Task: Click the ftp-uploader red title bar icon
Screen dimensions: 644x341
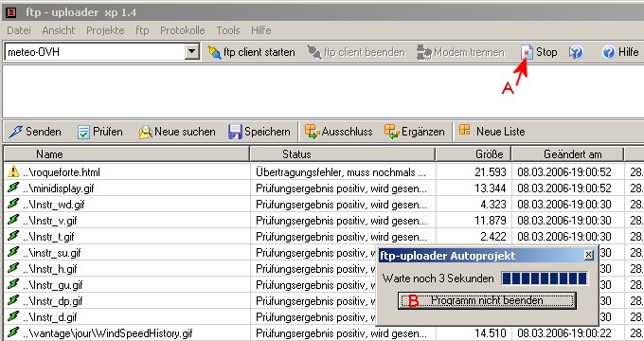Action: coord(11,12)
